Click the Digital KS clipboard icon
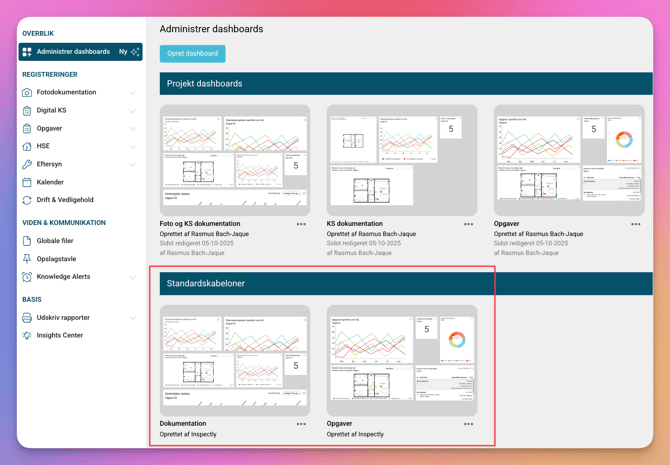 point(27,111)
